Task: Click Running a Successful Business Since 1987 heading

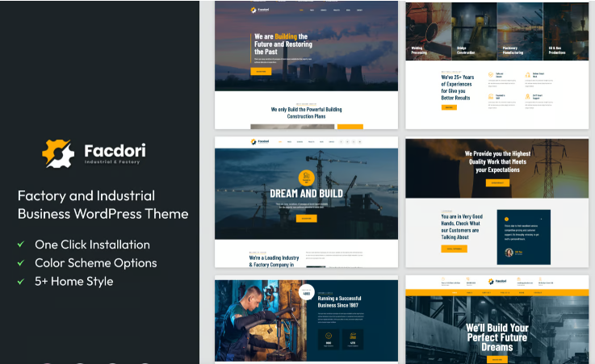Action: click(339, 302)
